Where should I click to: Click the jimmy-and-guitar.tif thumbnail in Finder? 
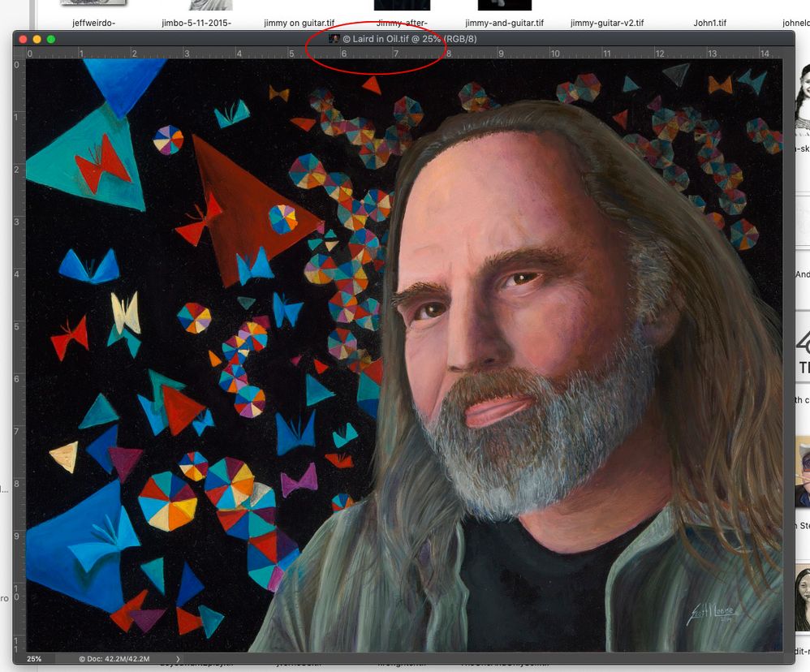pyautogui.click(x=504, y=5)
